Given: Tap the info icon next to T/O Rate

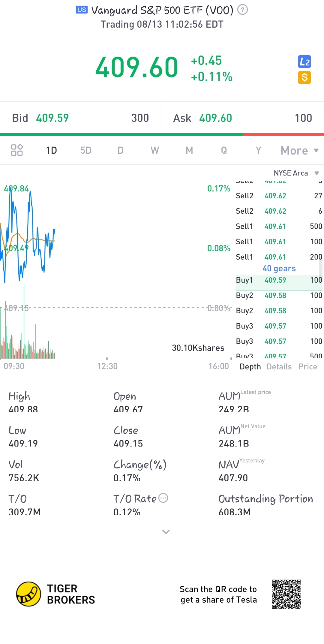Looking at the screenshot, I should (163, 498).
